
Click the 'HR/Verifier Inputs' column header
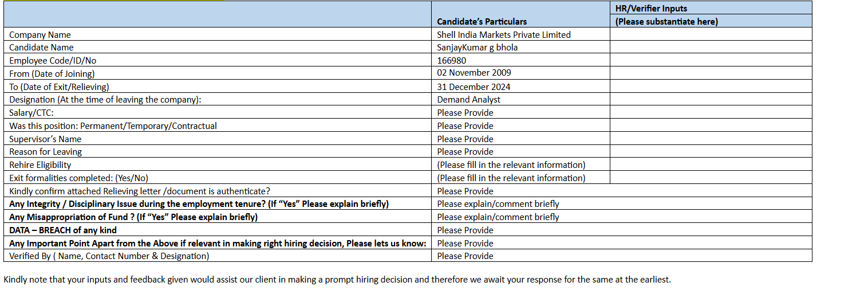651,9
